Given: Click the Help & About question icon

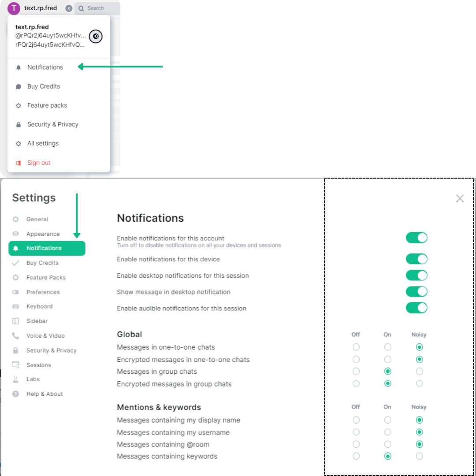Looking at the screenshot, I should coord(16,394).
